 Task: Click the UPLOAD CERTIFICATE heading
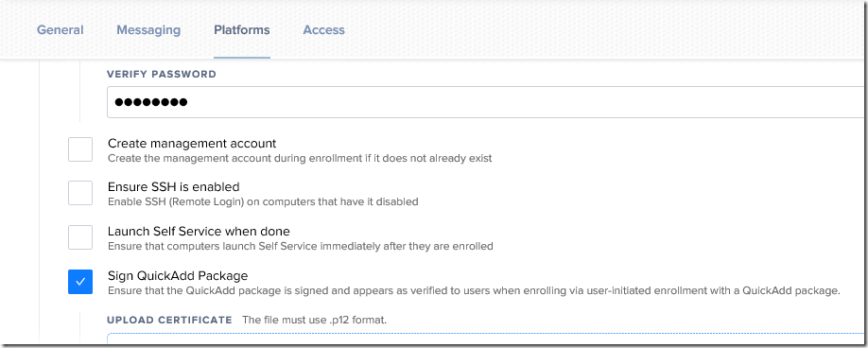coord(169,320)
